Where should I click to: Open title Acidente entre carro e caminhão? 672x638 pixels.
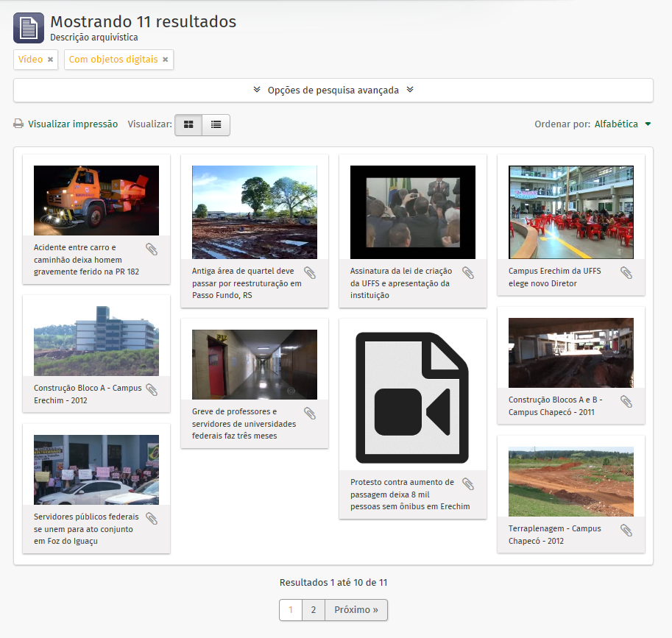pos(87,260)
